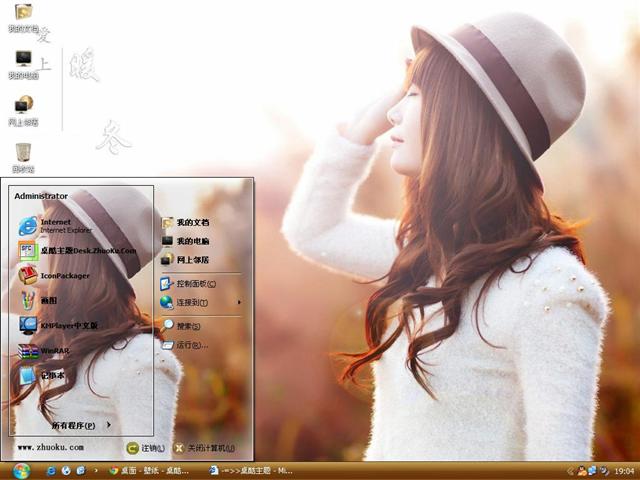Click the Administrator user name
The image size is (640, 480).
pos(41,196)
